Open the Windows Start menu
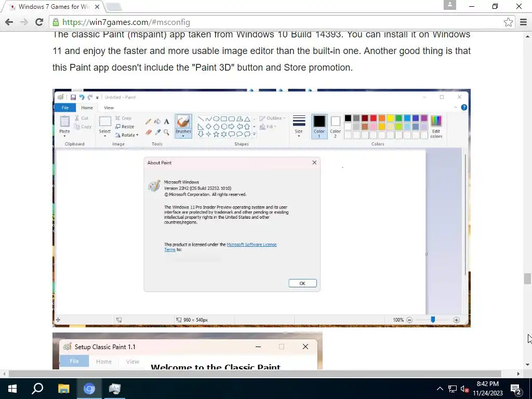 (12, 389)
